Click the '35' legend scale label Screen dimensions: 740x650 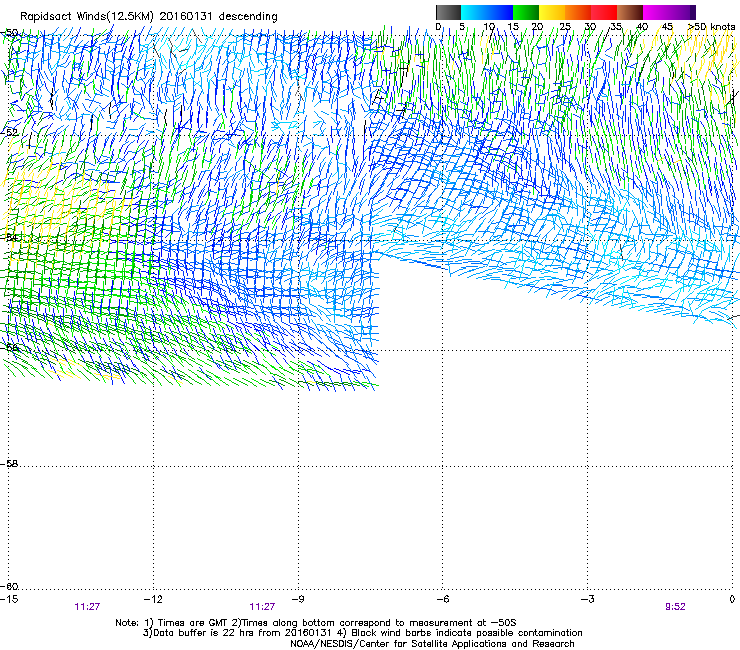(616, 26)
